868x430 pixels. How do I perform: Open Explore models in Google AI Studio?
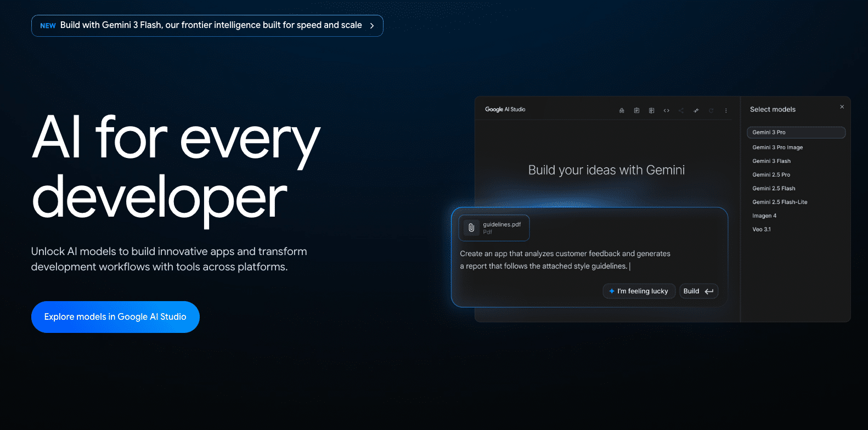(x=115, y=317)
